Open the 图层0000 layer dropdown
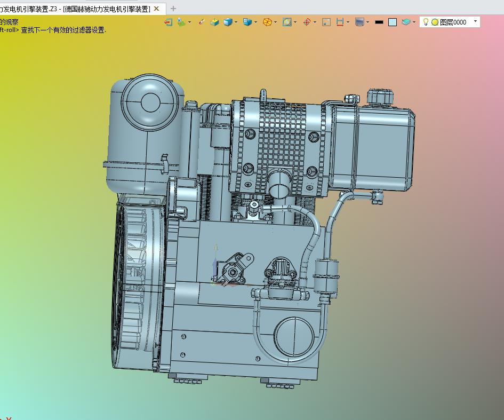This screenshot has height=420, width=504. tap(475, 22)
